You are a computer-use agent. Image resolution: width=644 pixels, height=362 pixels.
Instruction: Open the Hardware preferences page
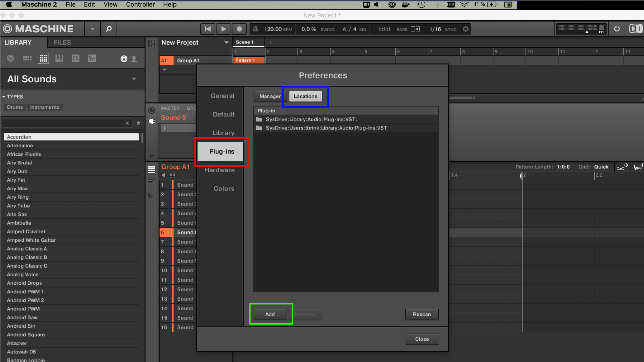220,170
